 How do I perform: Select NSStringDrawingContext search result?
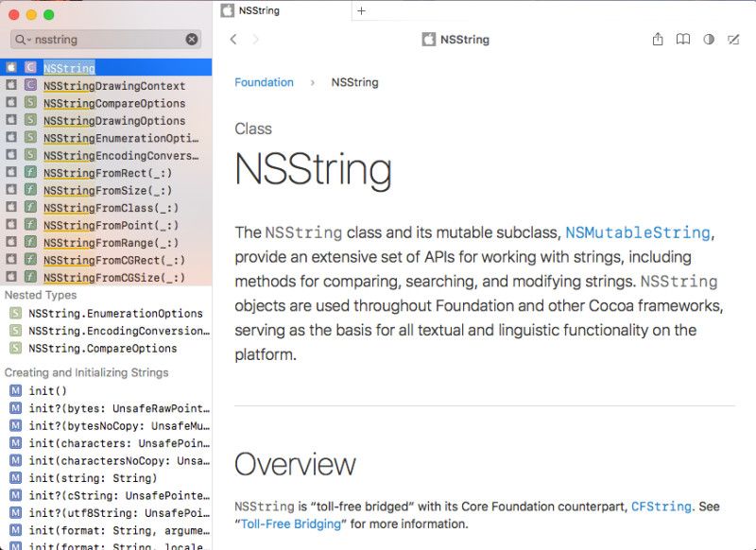(113, 86)
